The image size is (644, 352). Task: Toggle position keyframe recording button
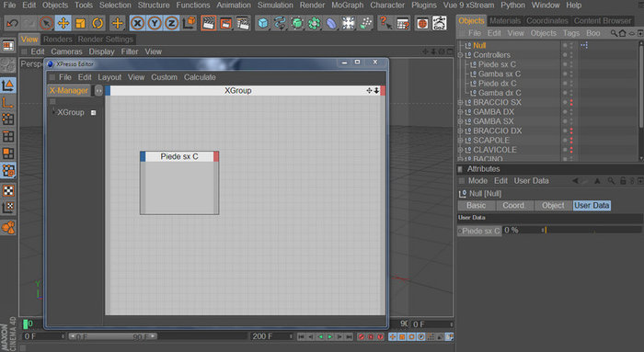[392, 336]
